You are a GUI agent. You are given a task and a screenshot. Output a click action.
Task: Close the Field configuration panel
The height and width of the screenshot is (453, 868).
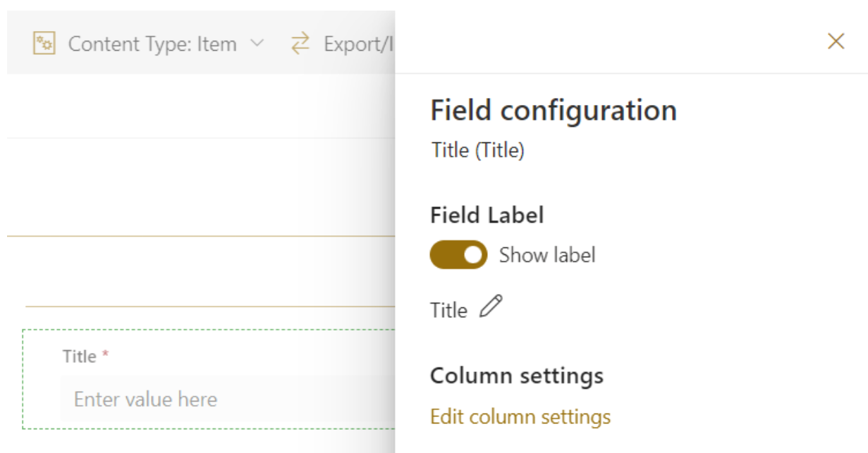pyautogui.click(x=836, y=42)
